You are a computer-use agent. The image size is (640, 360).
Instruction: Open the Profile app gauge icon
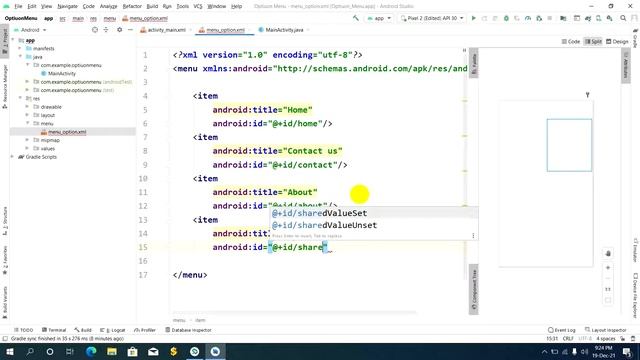pos(528,18)
